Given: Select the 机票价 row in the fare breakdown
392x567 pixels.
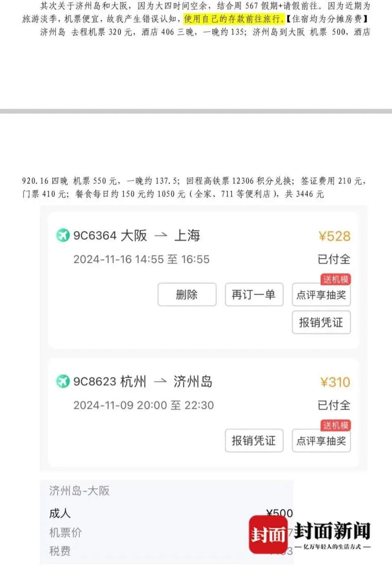Looking at the screenshot, I should (x=65, y=532).
